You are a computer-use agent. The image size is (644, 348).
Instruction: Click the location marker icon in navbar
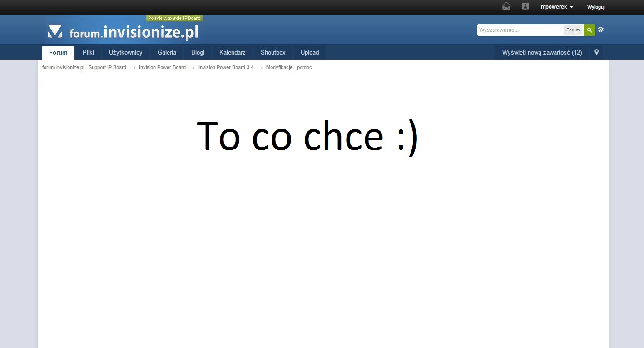596,52
